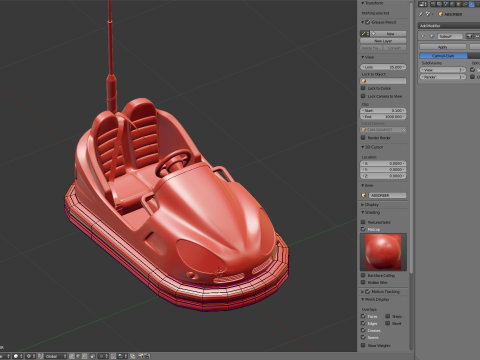480x360 pixels.
Task: Click the Lens value field
Action: [383, 67]
